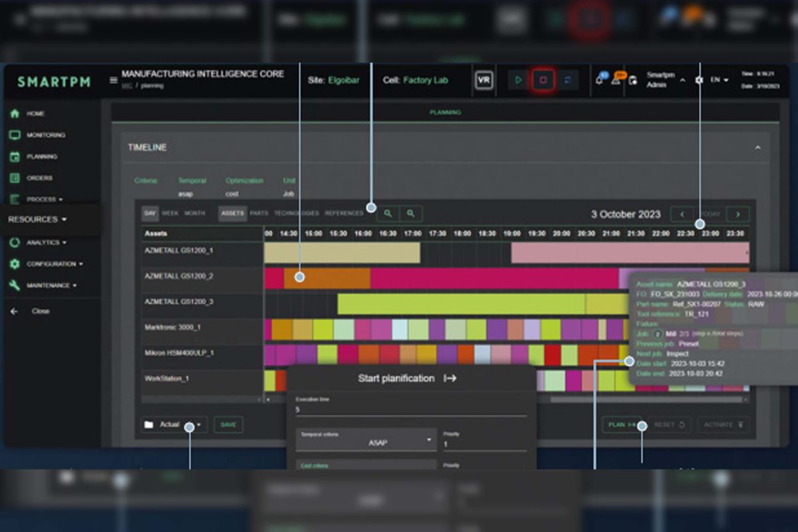Click the Analytics chart icon
The width and height of the screenshot is (798, 532).
click(x=15, y=243)
